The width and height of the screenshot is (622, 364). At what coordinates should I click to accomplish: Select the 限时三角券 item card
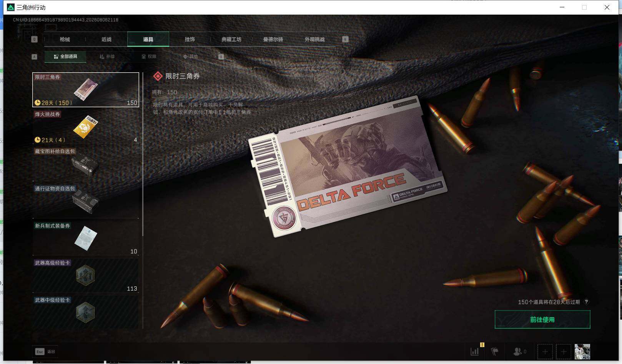click(x=86, y=90)
